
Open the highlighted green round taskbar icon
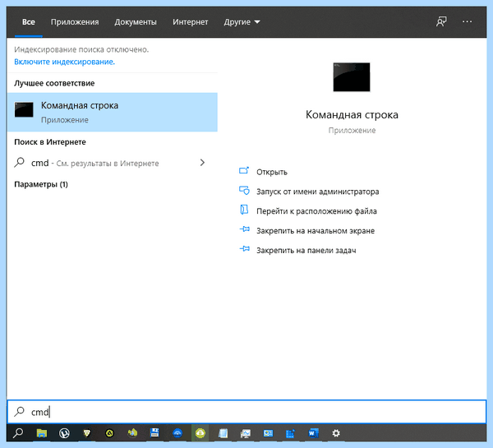[x=200, y=433]
